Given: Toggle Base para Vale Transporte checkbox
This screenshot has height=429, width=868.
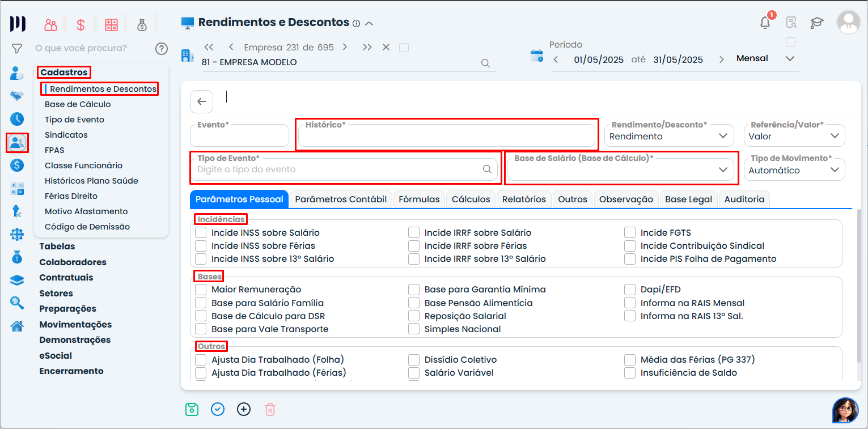Looking at the screenshot, I should click(x=201, y=329).
